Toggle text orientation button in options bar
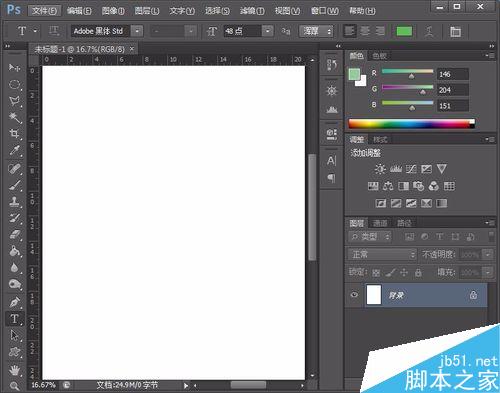The image size is (500, 393). [54, 31]
